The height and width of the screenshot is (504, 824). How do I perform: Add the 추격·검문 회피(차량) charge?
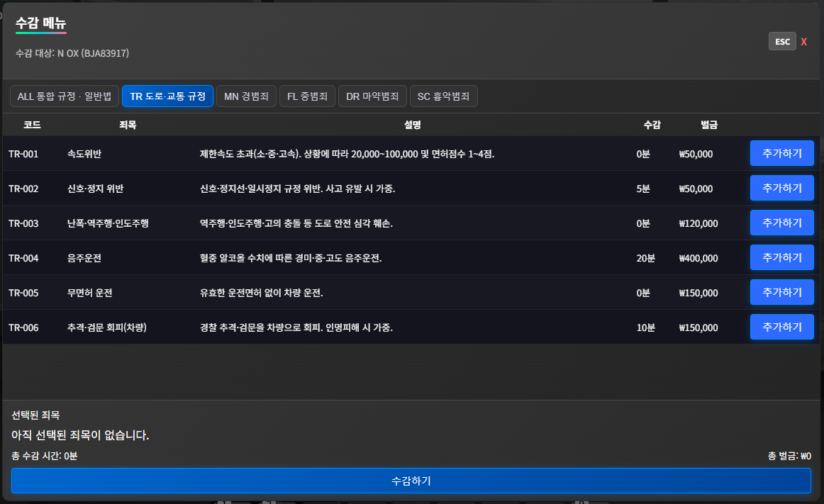click(x=781, y=327)
